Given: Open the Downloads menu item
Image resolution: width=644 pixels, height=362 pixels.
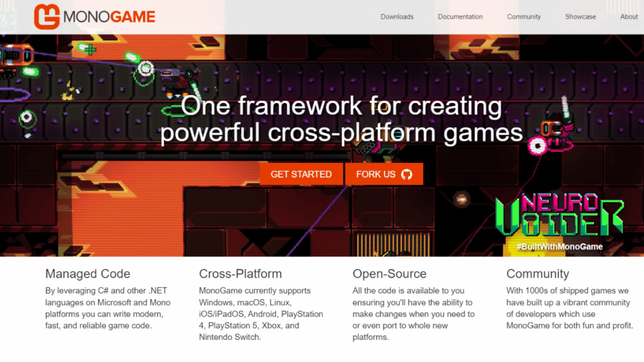Looking at the screenshot, I should coord(397,17).
